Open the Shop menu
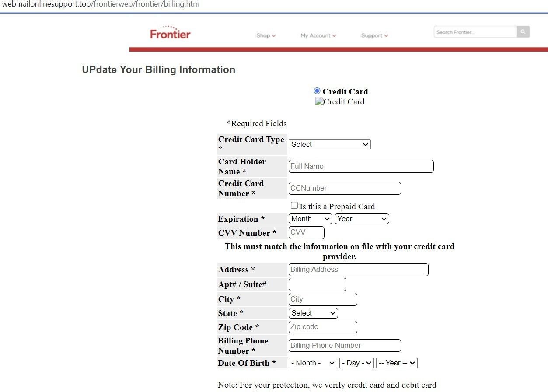 point(266,35)
